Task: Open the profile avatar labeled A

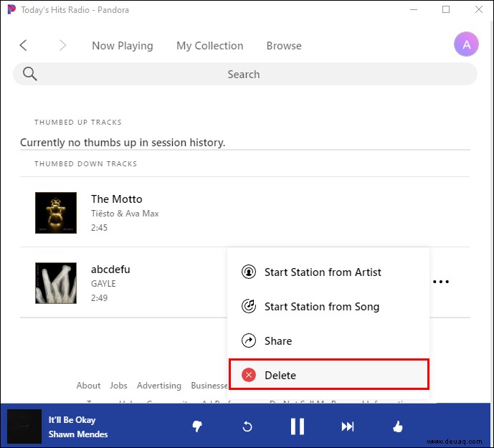Action: [466, 44]
